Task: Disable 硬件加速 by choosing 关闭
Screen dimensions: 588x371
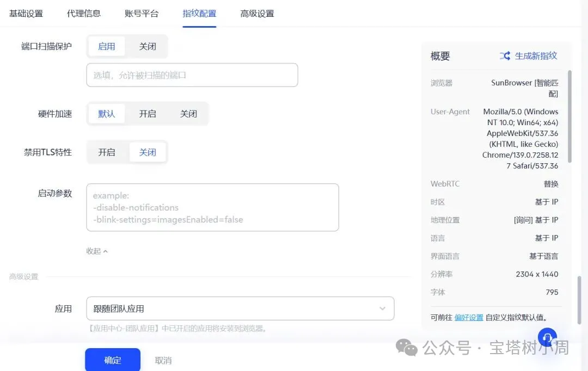Action: tap(188, 114)
